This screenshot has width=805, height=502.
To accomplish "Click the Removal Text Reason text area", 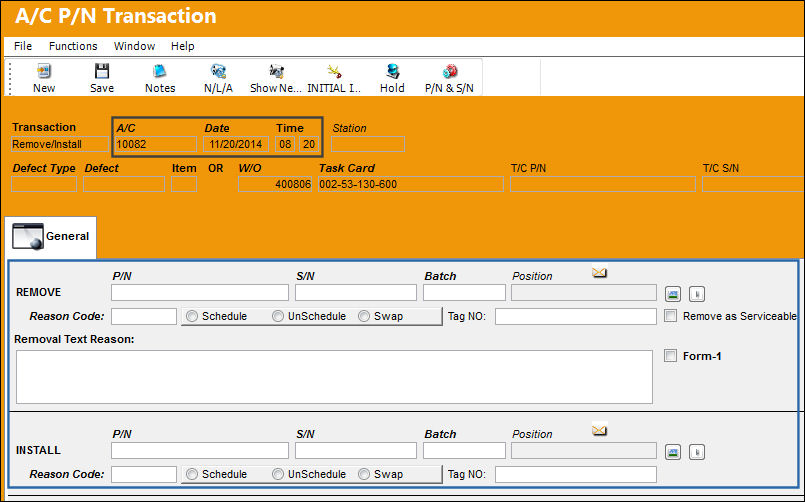I will click(x=334, y=377).
